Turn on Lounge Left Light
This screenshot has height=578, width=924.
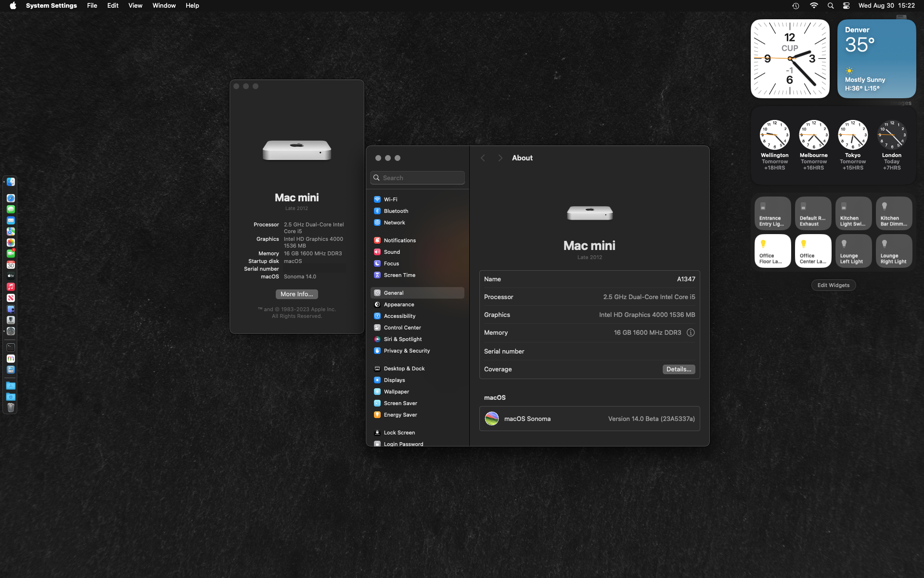(x=853, y=251)
